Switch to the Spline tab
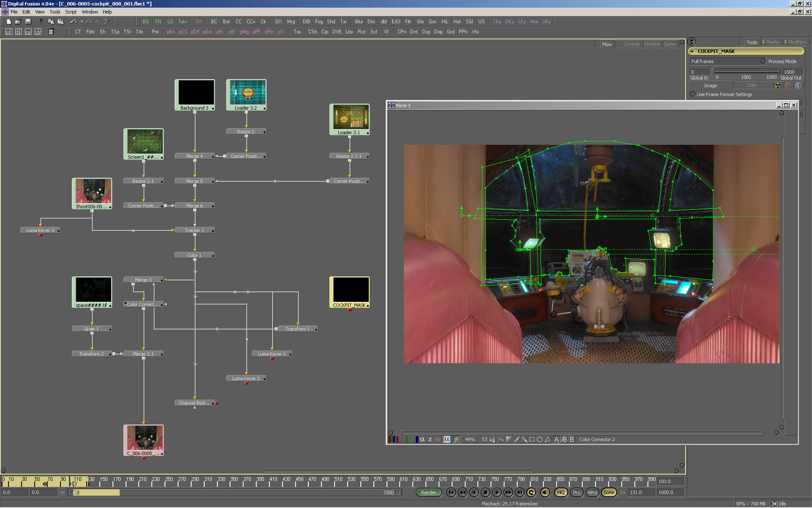Image resolution: width=812 pixels, height=508 pixels. 669,44
